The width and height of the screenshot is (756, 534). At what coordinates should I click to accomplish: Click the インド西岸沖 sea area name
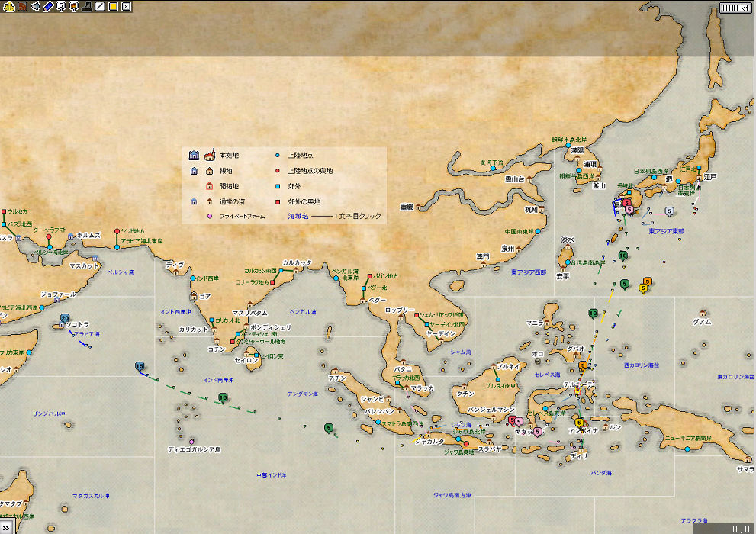coord(175,312)
